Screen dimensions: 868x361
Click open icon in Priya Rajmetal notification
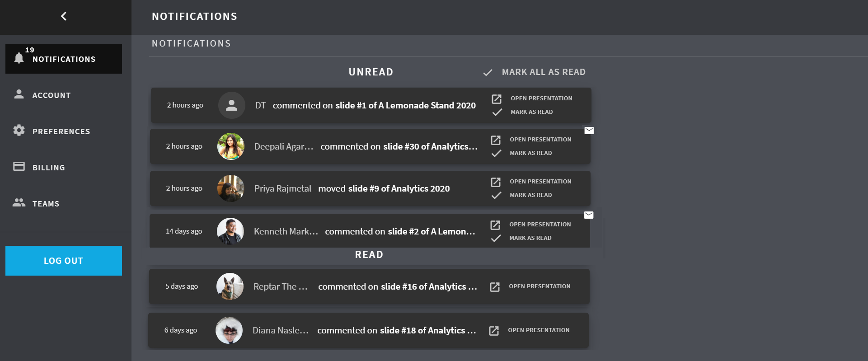point(496,182)
